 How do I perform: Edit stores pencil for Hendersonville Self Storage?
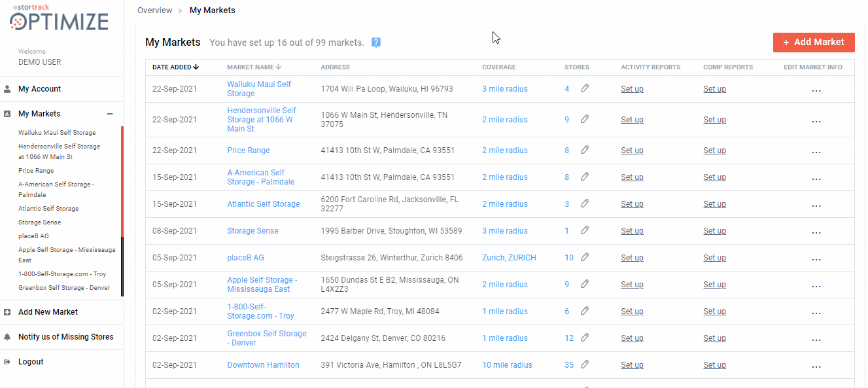pos(585,119)
